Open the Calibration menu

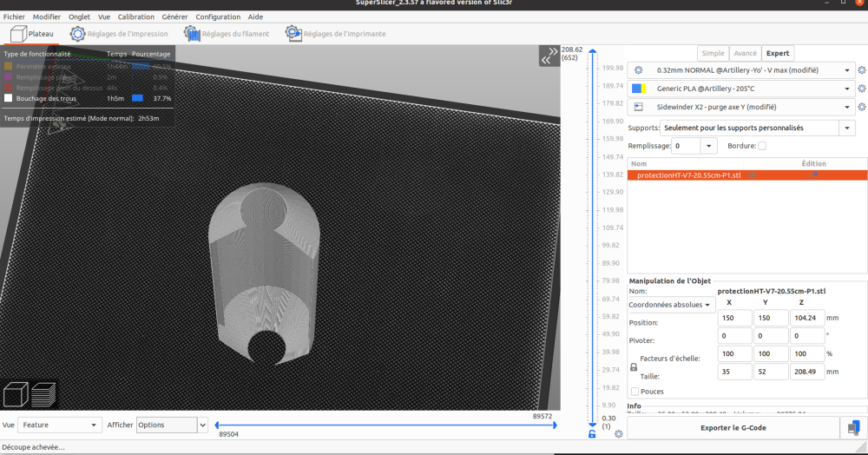135,16
